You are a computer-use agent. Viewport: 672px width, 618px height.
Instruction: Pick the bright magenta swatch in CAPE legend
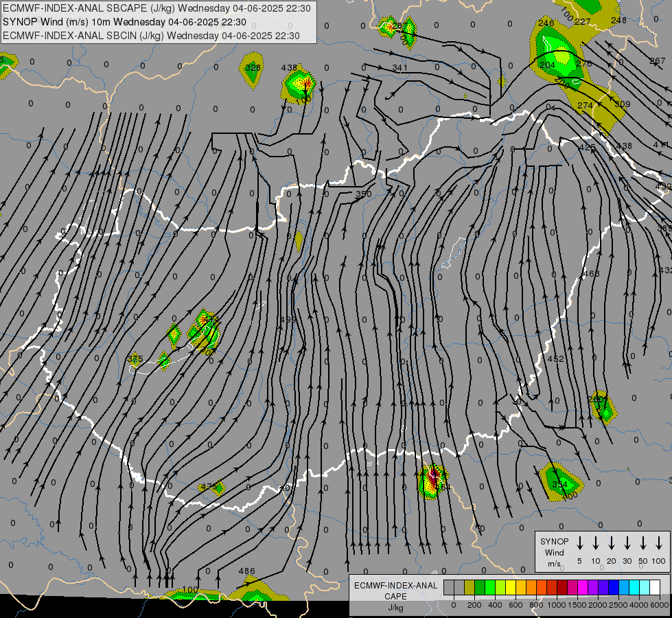(583, 588)
